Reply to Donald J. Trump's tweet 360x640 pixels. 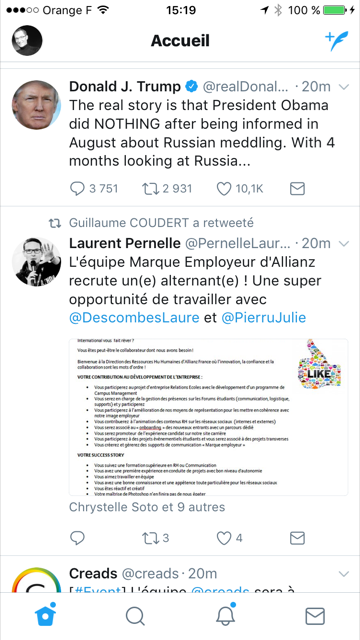[77, 189]
